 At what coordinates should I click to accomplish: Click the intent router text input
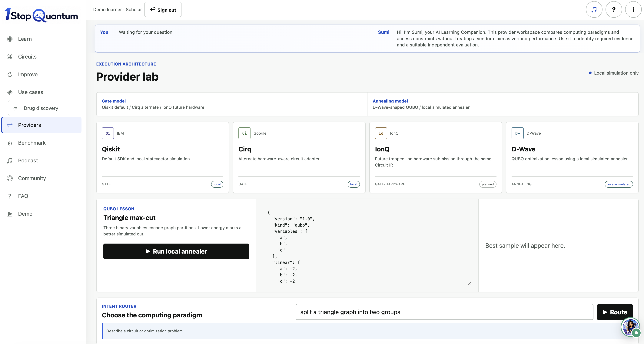[444, 312]
